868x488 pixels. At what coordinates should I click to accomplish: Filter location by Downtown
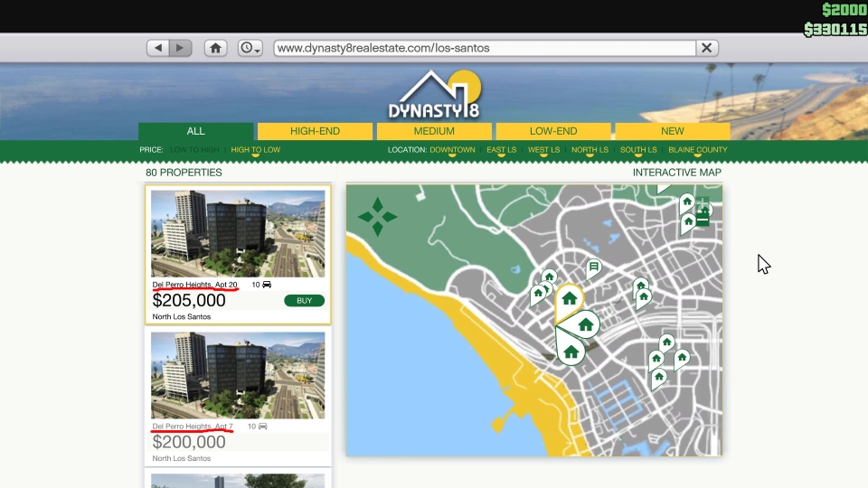coord(452,150)
